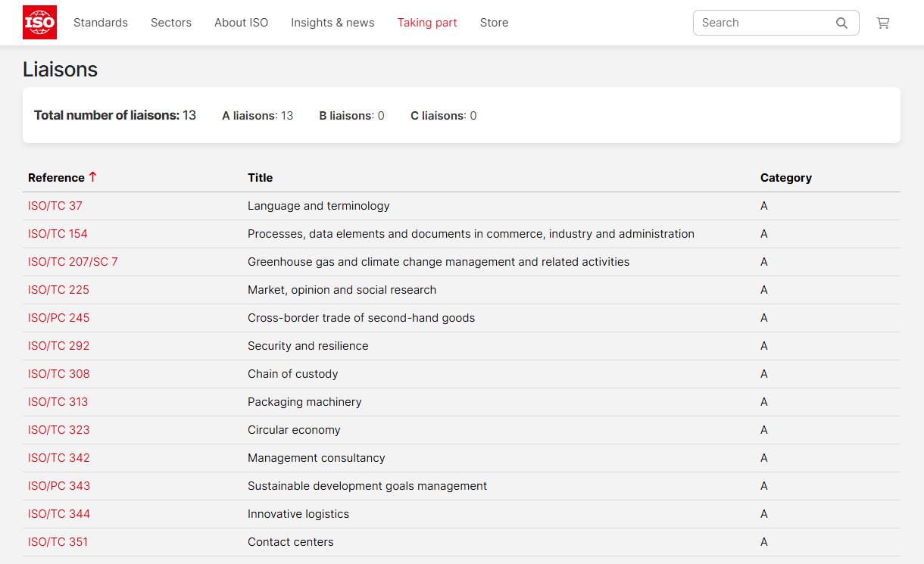Click inside the Search input field

click(761, 23)
